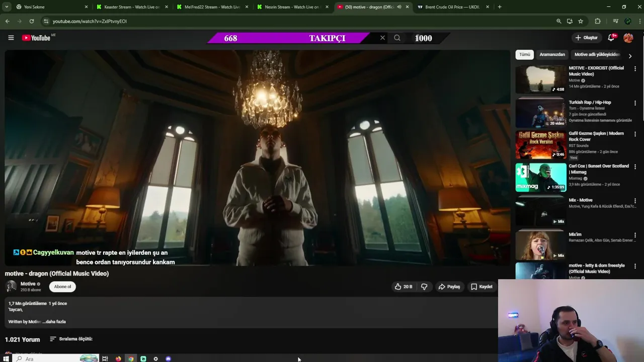Expand description with ...daha fazla
Viewport: 644px width, 362px height.
pos(54,322)
